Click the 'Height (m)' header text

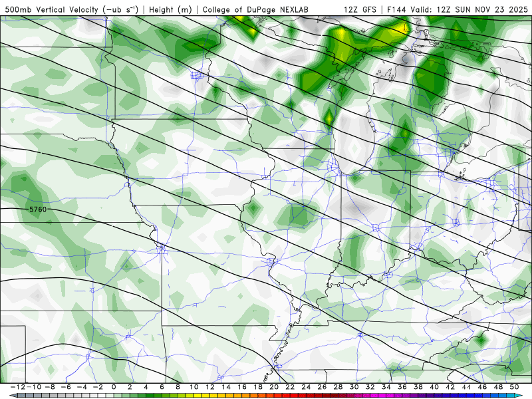[170, 10]
